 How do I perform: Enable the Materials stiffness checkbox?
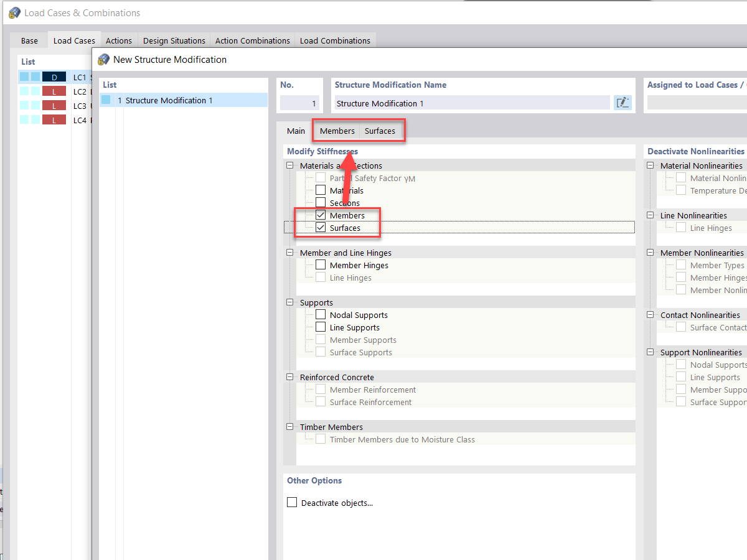click(x=321, y=190)
